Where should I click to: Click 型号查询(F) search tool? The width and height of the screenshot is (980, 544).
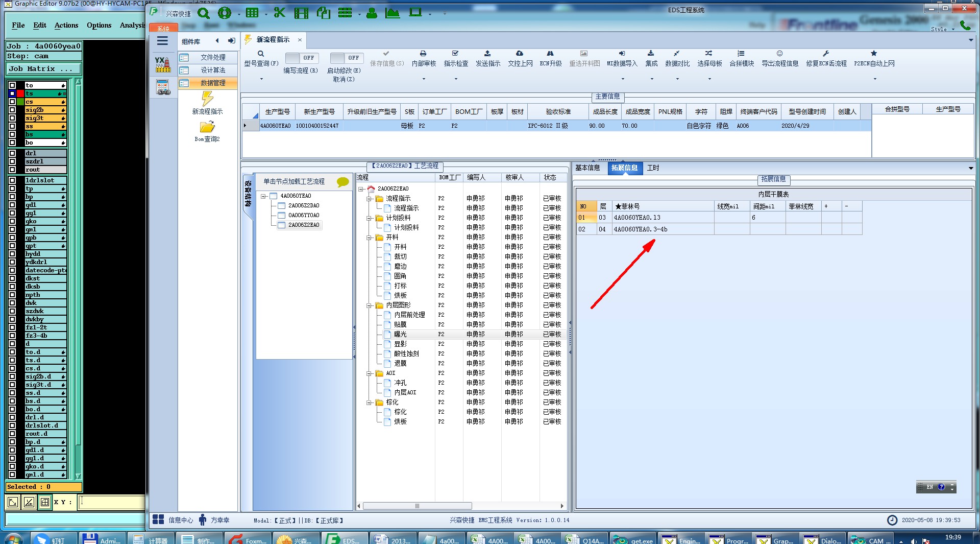click(x=261, y=59)
